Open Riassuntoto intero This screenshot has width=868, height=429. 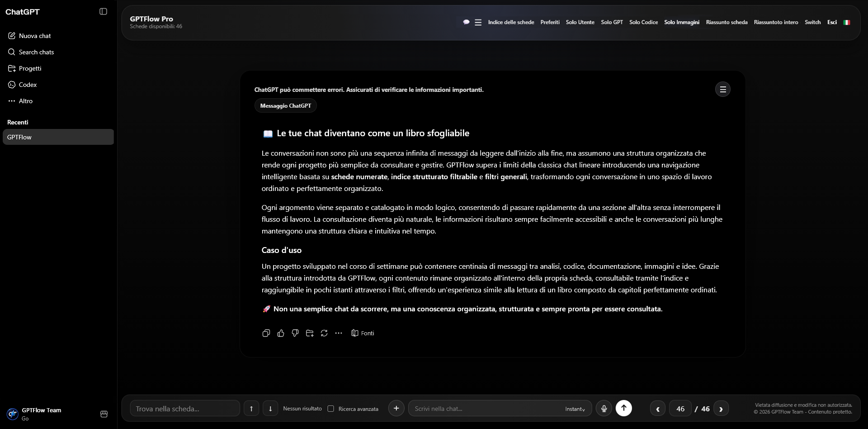[776, 22]
